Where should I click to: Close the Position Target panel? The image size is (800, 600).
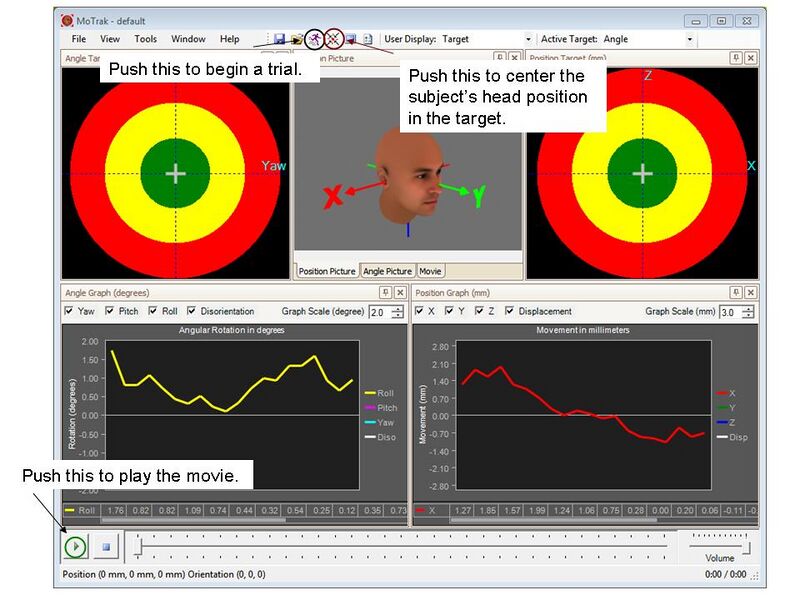[751, 58]
